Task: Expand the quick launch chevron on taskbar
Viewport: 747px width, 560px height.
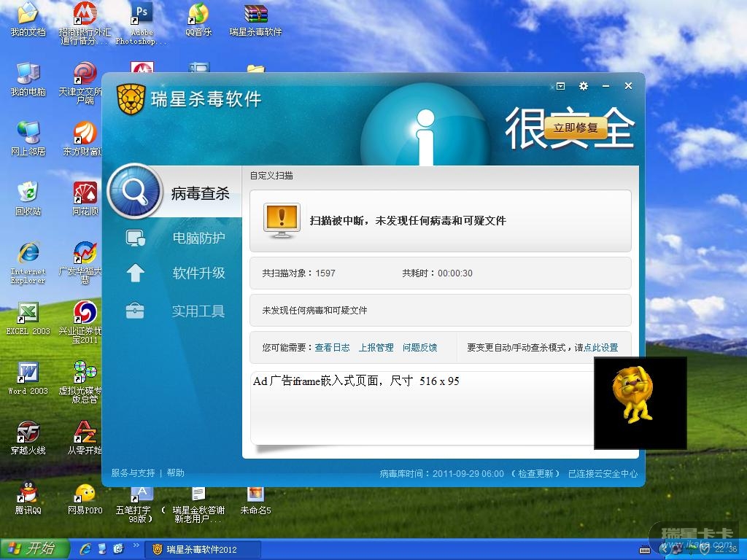Action: pyautogui.click(x=136, y=545)
